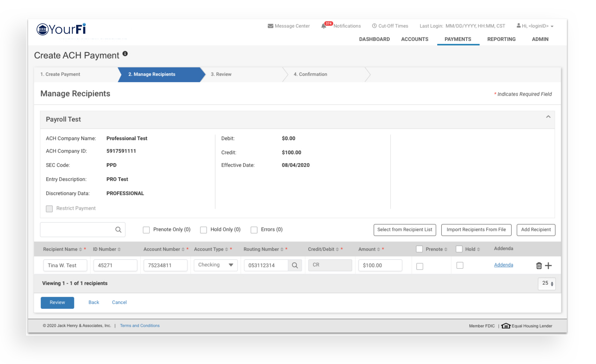
Task: Click the plus icon to add row
Action: tap(548, 265)
